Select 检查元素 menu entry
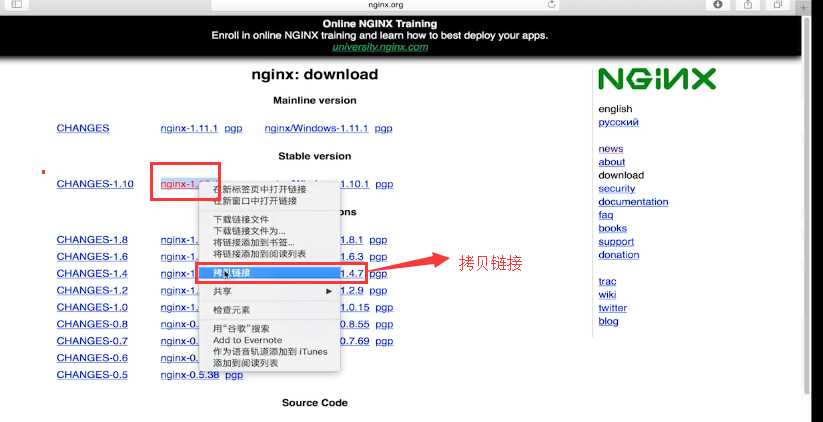This screenshot has height=422, width=823. (x=231, y=310)
